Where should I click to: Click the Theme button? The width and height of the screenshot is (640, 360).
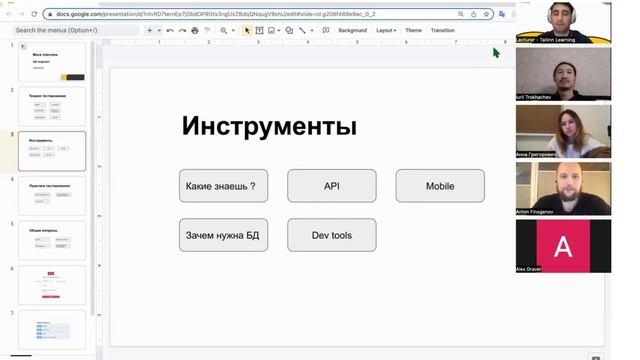click(x=413, y=30)
